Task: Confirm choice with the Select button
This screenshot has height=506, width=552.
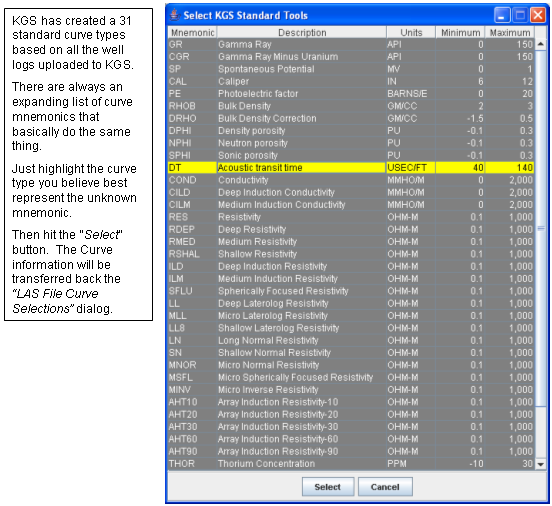Action: [328, 487]
